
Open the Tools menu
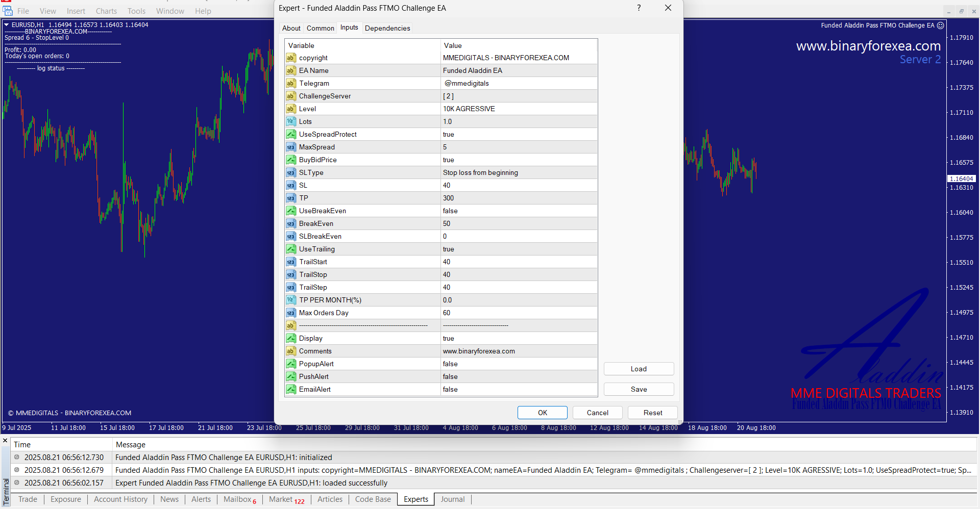[x=136, y=11]
